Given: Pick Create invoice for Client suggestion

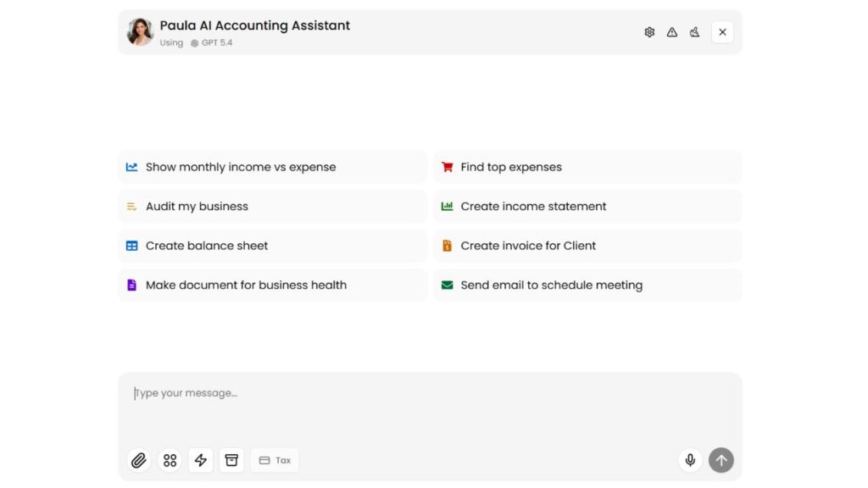Looking at the screenshot, I should coord(587,246).
